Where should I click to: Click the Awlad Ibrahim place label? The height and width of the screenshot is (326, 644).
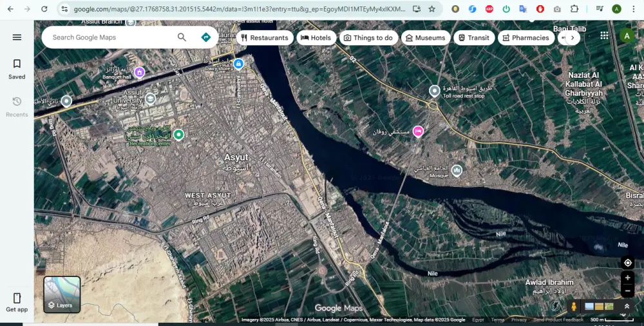click(x=549, y=287)
